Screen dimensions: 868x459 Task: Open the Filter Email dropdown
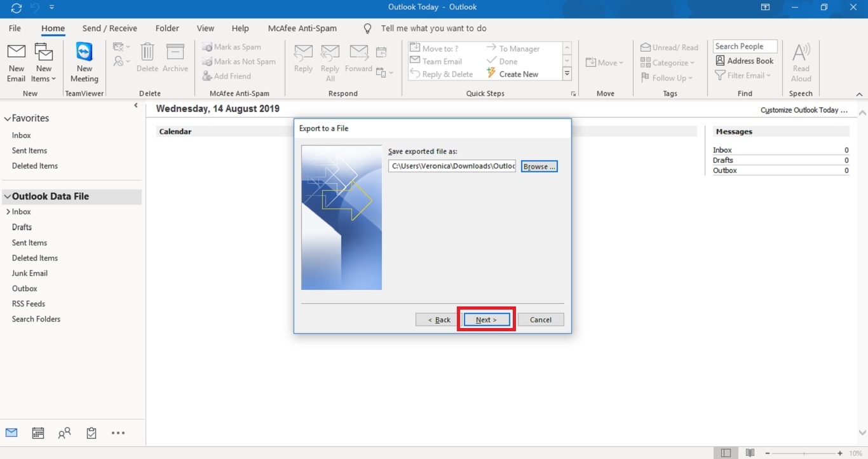click(x=743, y=76)
